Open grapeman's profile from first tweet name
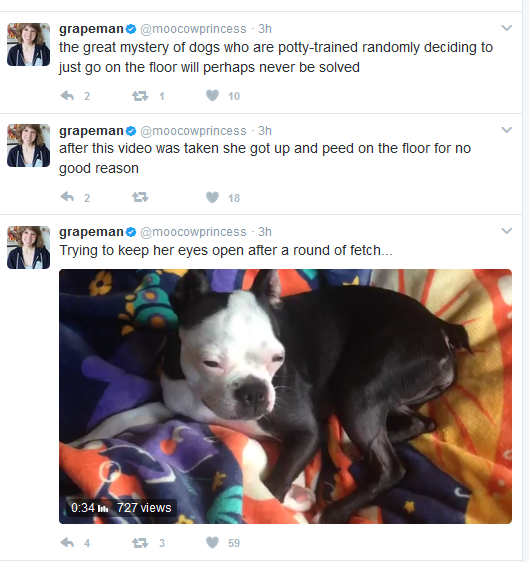 91,29
